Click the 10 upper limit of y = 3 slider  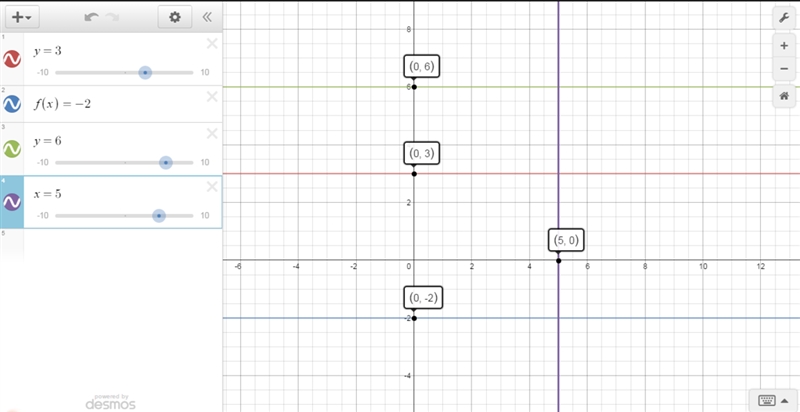[x=205, y=72]
